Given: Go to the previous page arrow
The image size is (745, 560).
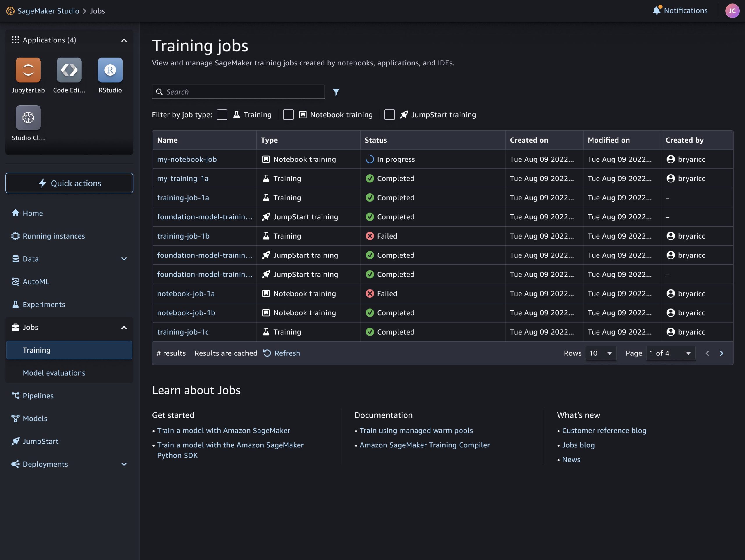Looking at the screenshot, I should pyautogui.click(x=707, y=353).
